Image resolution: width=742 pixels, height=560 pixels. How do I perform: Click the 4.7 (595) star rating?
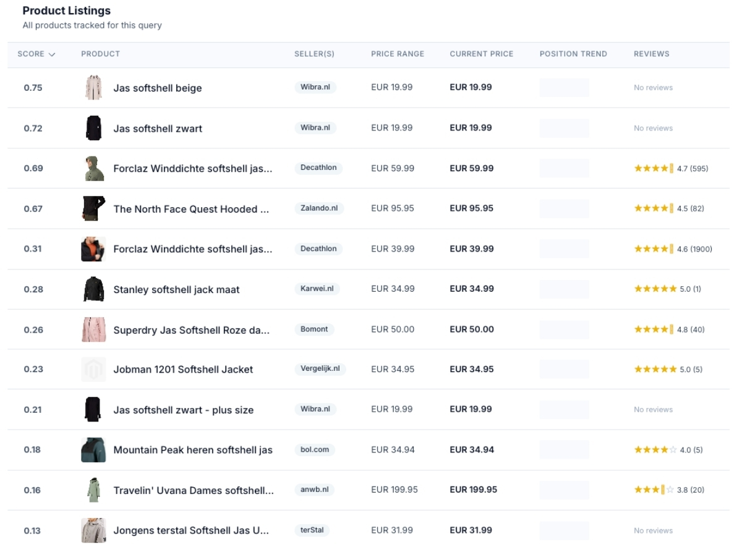(671, 168)
